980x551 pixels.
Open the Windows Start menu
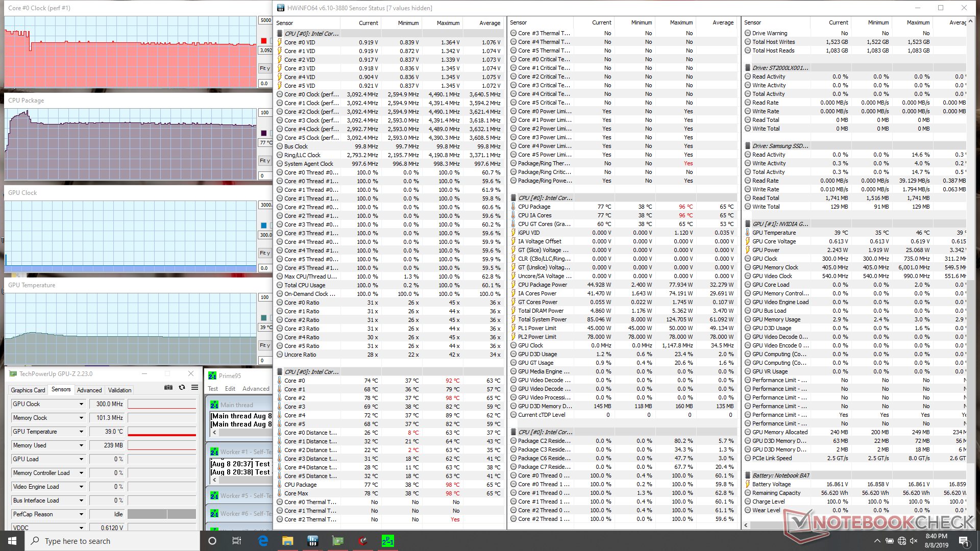(12, 541)
